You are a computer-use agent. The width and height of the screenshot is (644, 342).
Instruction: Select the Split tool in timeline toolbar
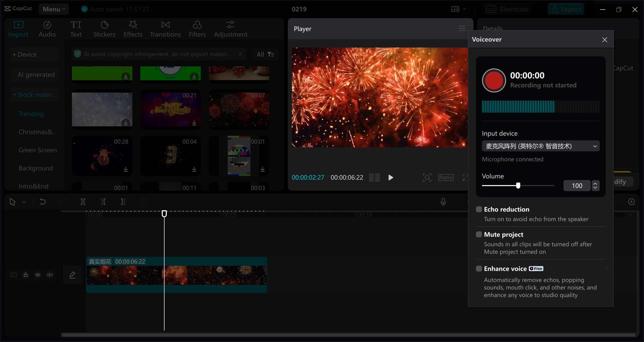[x=83, y=201]
